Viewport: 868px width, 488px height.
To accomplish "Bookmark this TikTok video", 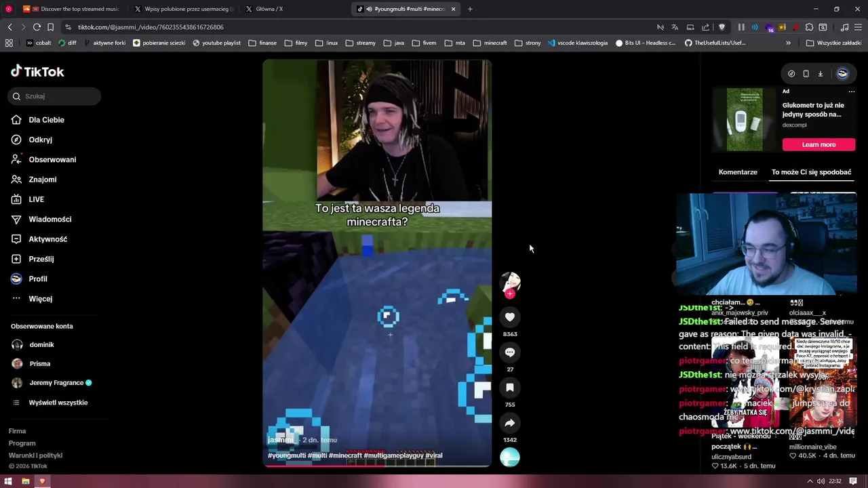I will 510,387.
